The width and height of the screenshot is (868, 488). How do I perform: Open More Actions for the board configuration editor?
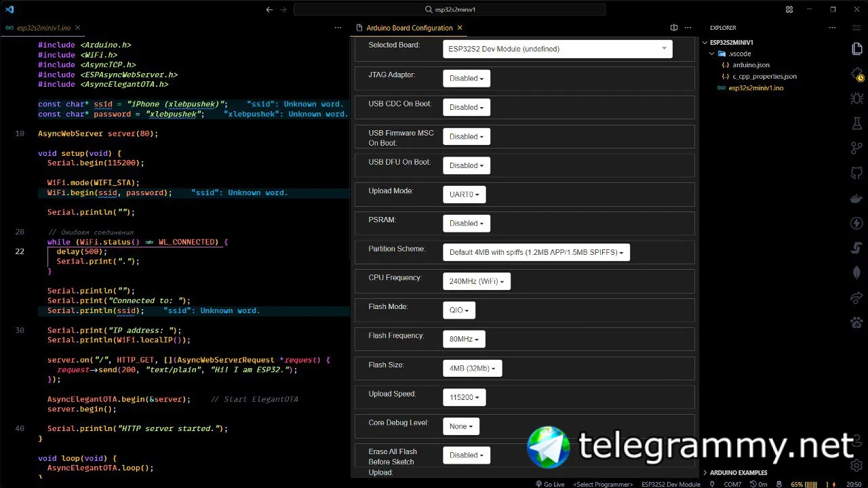coord(688,28)
